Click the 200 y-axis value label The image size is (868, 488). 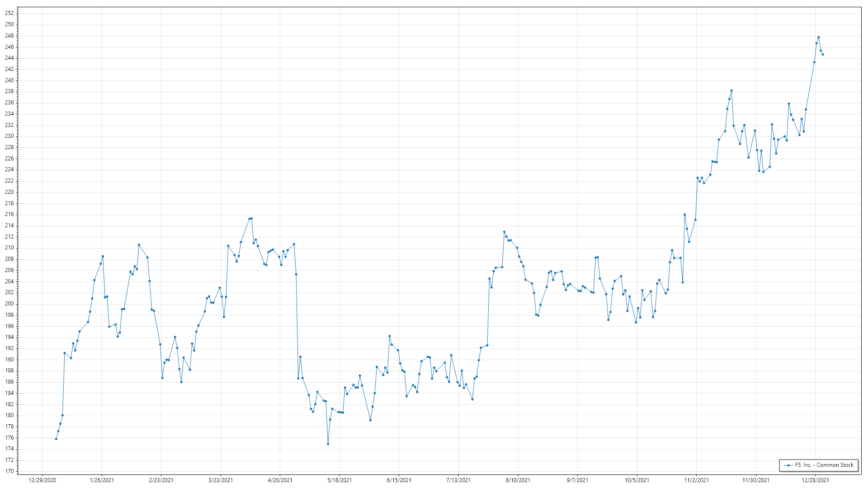point(9,304)
